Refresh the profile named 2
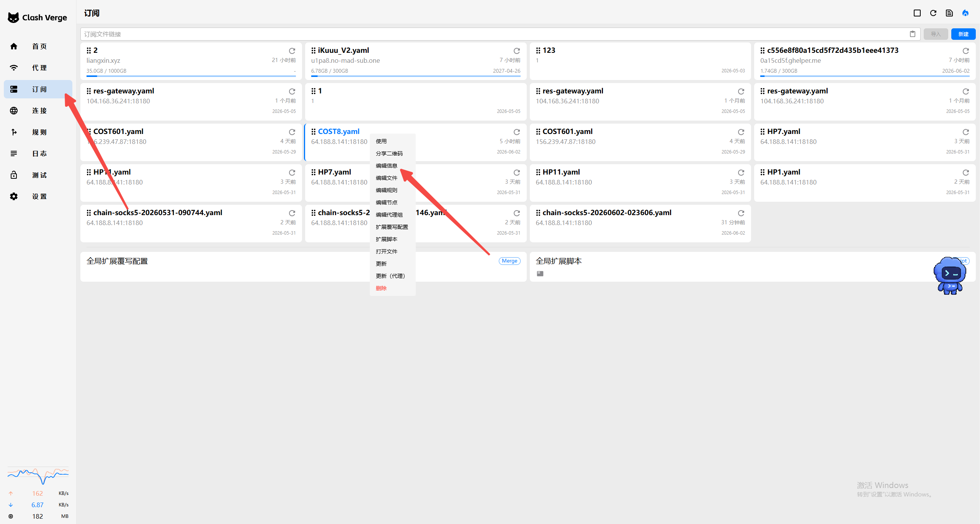This screenshot has width=980, height=524. click(x=292, y=51)
